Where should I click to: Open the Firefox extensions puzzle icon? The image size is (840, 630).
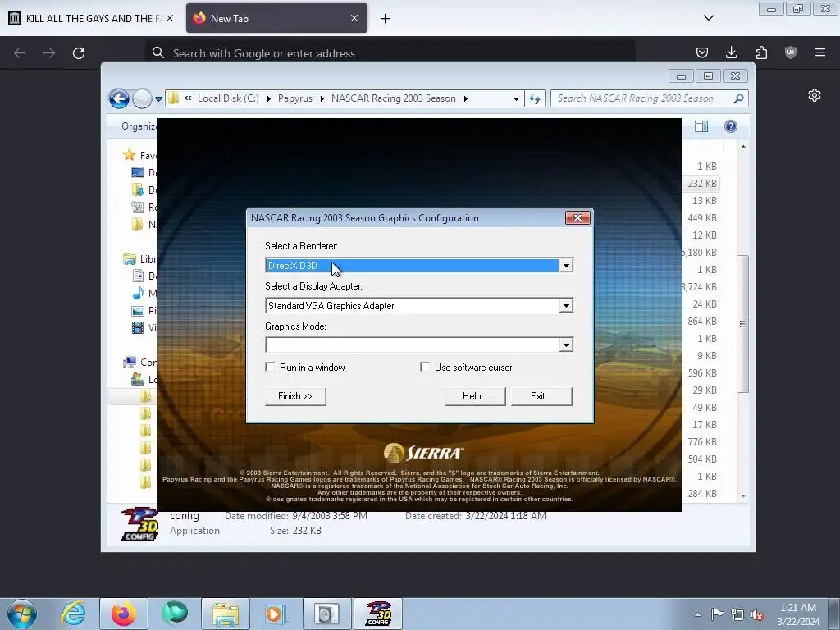click(x=761, y=52)
